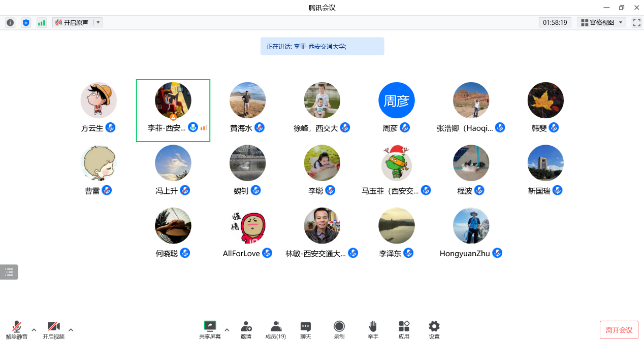
Task: Click the meeting info icon
Action: click(10, 23)
